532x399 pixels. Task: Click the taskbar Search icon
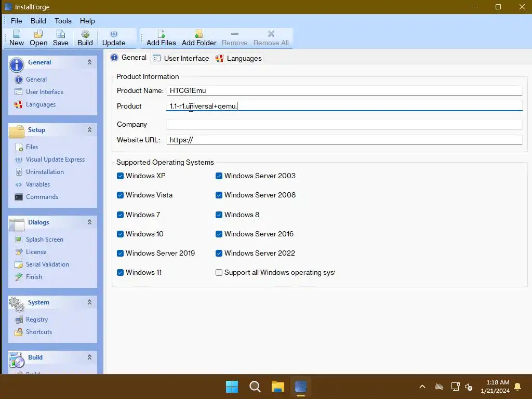tap(255, 387)
